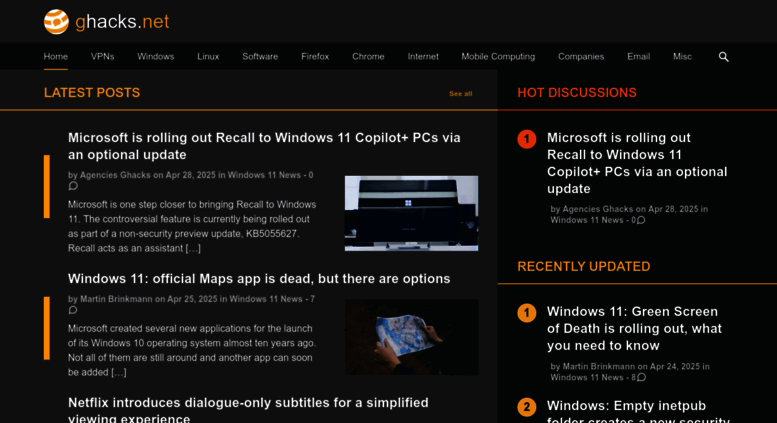Open the Windows category

tap(156, 56)
